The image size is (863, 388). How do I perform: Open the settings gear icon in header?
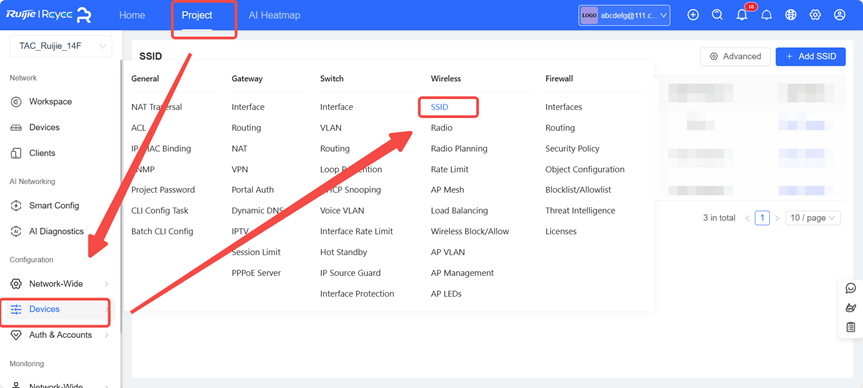(815, 15)
